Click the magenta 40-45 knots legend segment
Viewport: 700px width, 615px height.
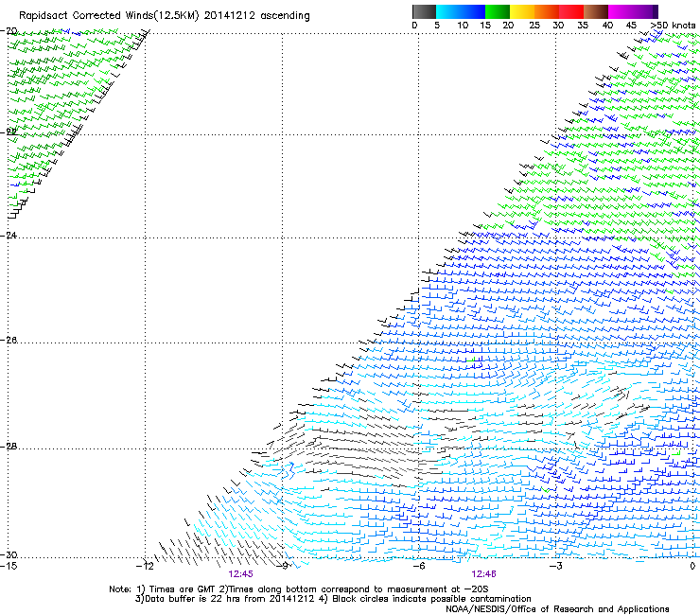tap(621, 11)
